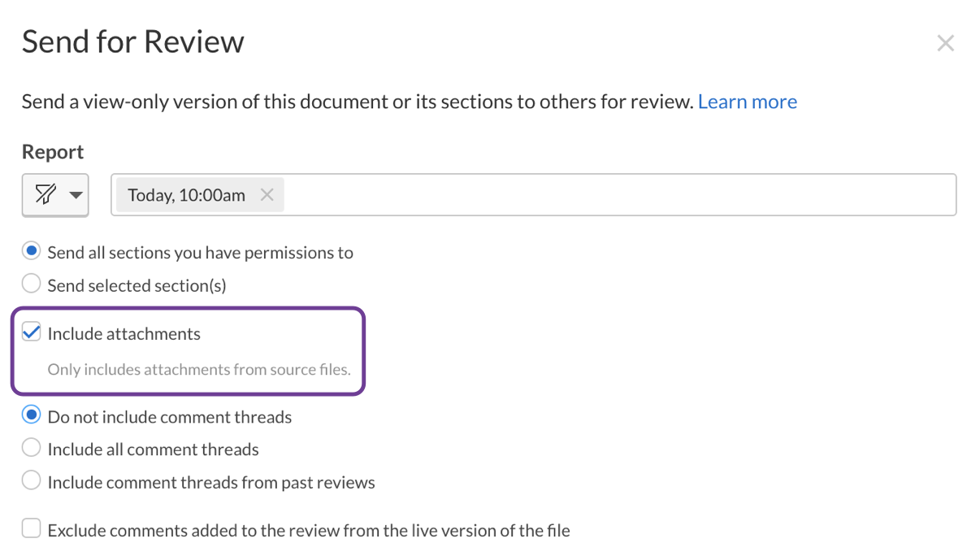Screen dimensions: 980x556
Task: Select 'Do not include comment threads'
Action: 31,415
